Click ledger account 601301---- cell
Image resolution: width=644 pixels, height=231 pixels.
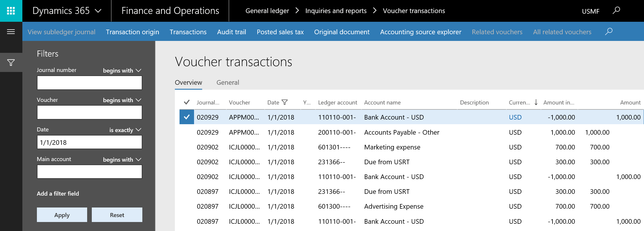tap(334, 147)
